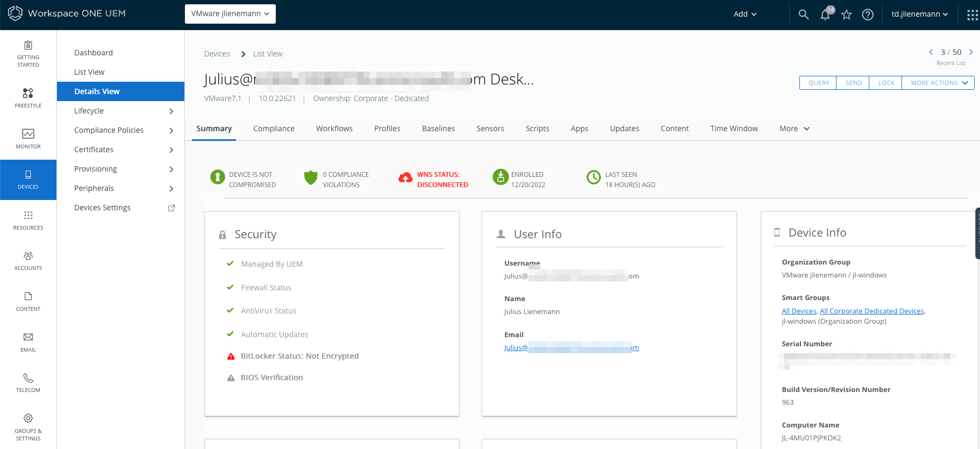This screenshot has height=449, width=980.
Task: Open the help question mark icon
Action: 868,15
